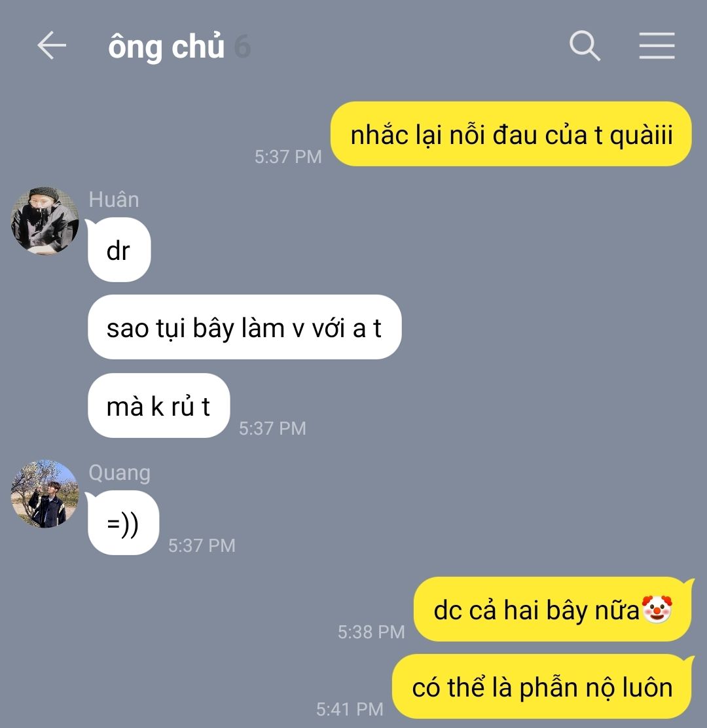The image size is (707, 728).
Task: Open chat search magnifier icon
Action: (585, 46)
